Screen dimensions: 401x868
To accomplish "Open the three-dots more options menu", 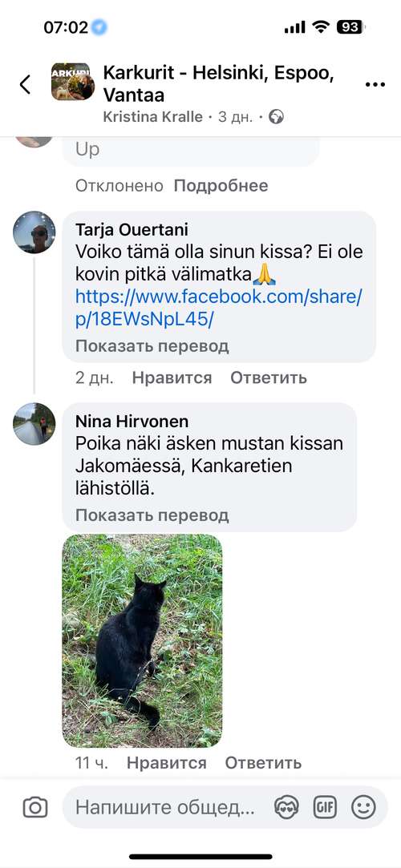I will [375, 85].
